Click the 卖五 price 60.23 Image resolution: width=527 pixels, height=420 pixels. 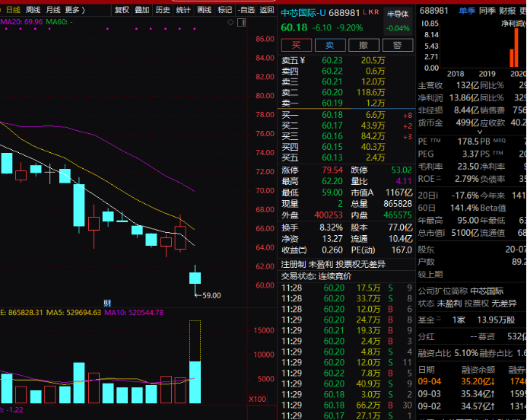pyautogui.click(x=332, y=60)
